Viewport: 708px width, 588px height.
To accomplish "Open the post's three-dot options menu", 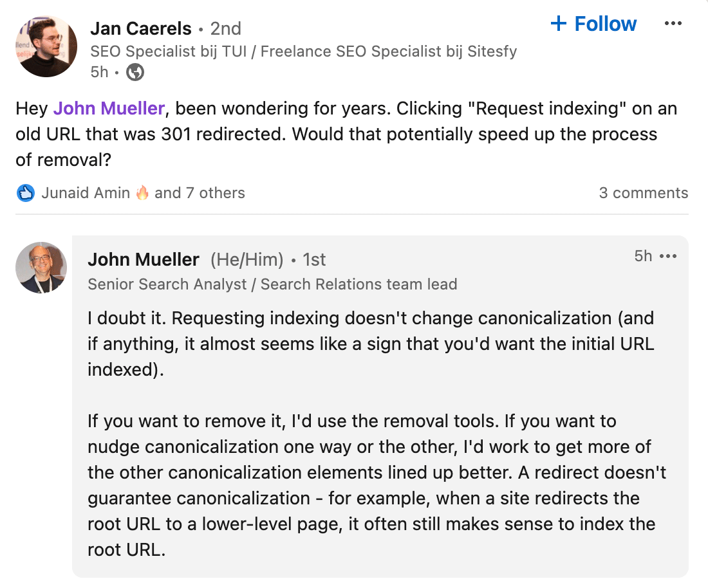I will 673,23.
